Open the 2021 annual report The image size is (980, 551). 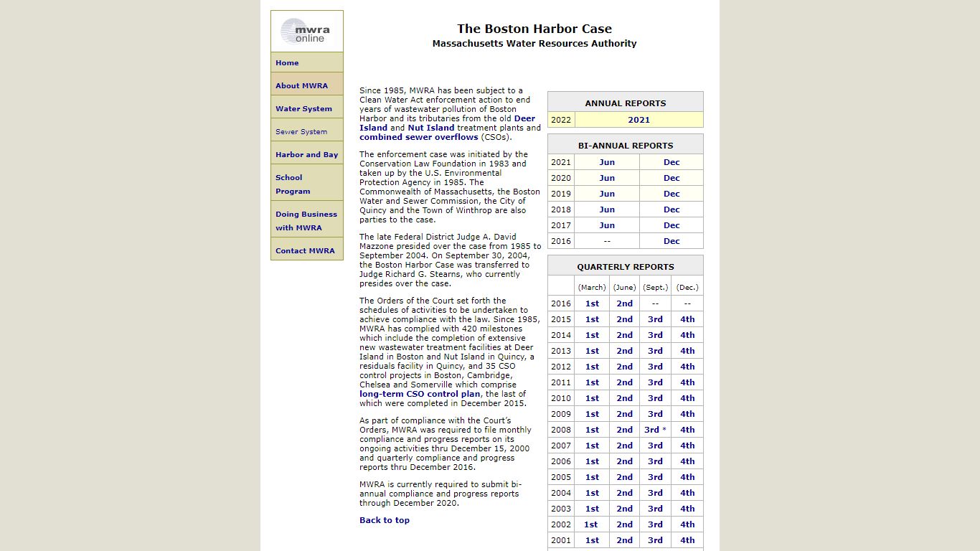point(639,120)
